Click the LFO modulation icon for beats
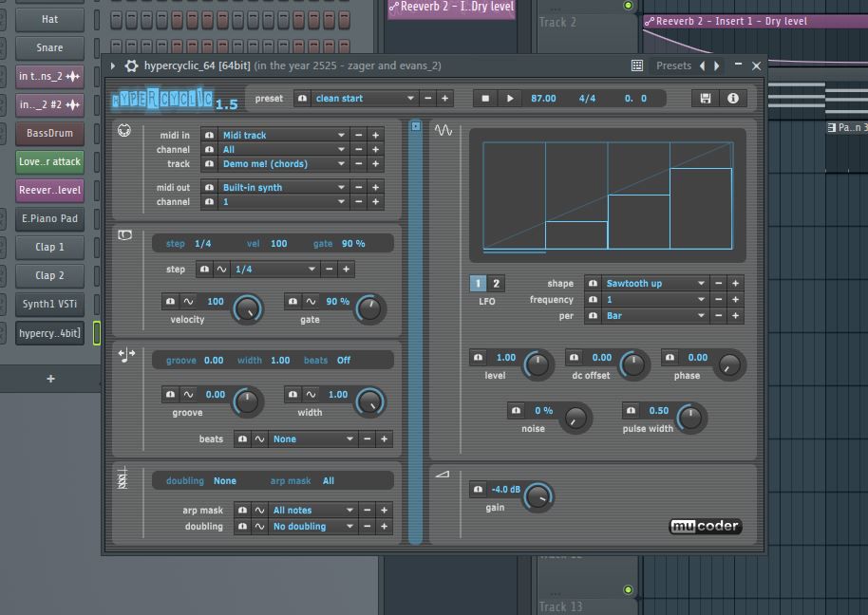The height and width of the screenshot is (615, 868). pyautogui.click(x=259, y=439)
